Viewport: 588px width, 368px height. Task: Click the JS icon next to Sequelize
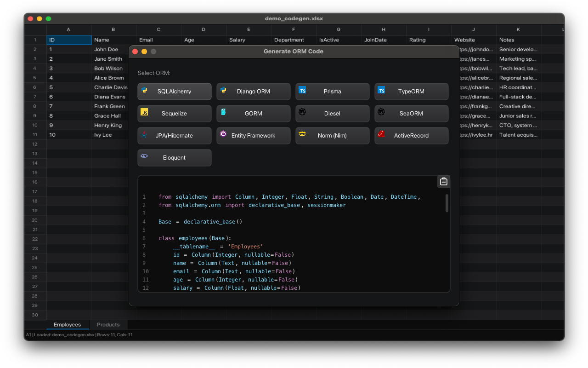tap(144, 112)
